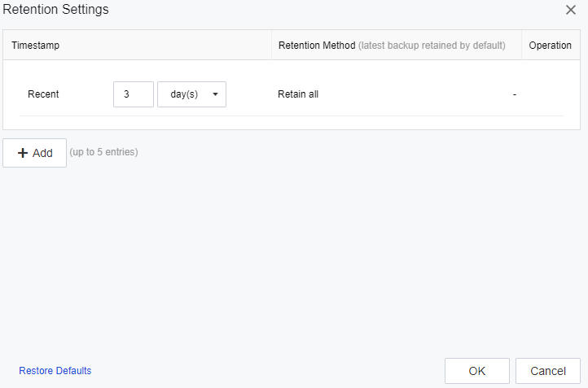
Task: Click the day(s) dropdown arrow
Action: coord(215,94)
